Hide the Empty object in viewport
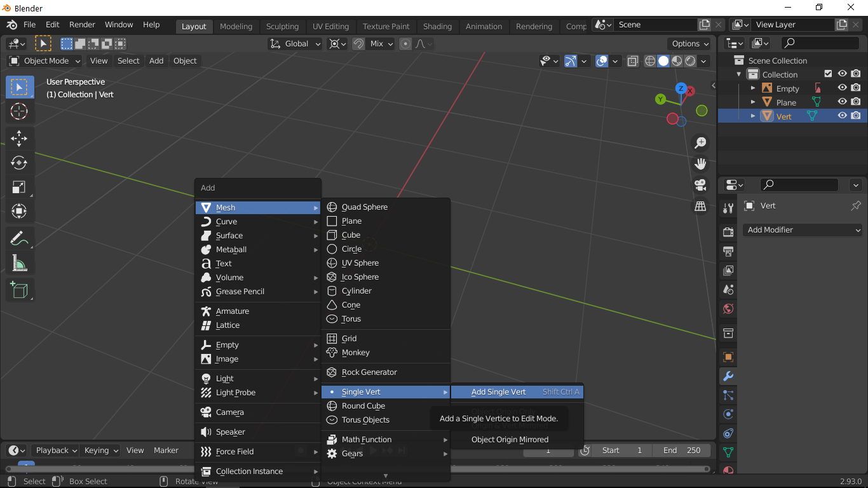The width and height of the screenshot is (868, 488). [843, 88]
